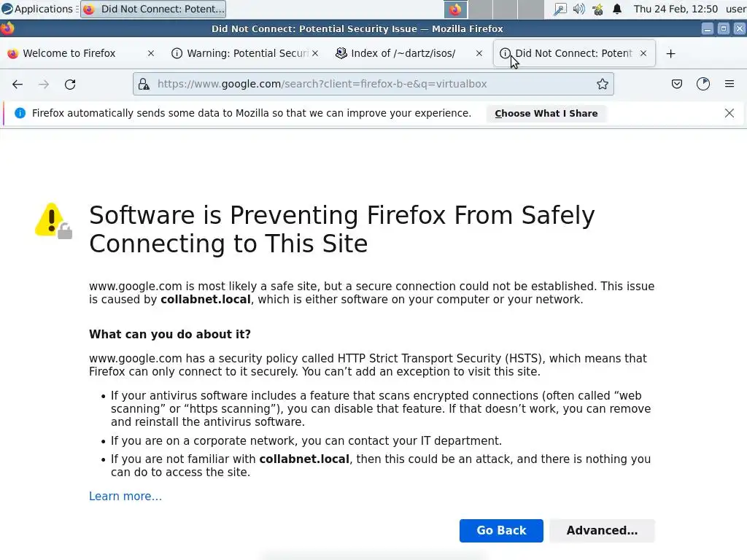
Task: Click the URL address bar field
Action: point(365,84)
